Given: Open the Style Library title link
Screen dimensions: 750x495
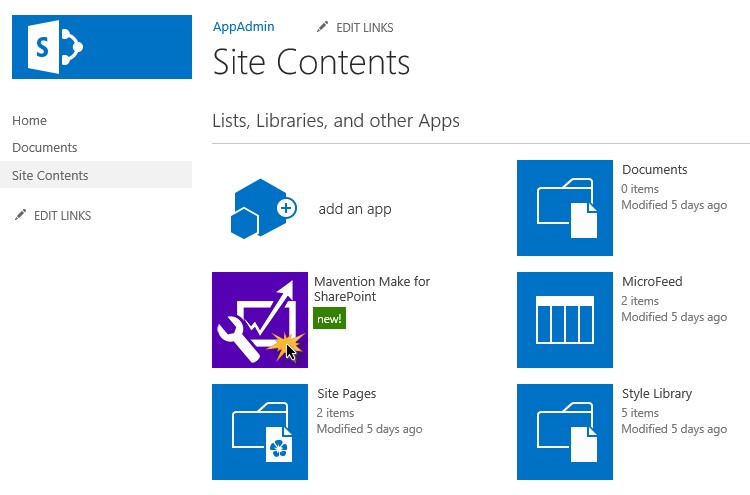Looking at the screenshot, I should click(656, 394).
